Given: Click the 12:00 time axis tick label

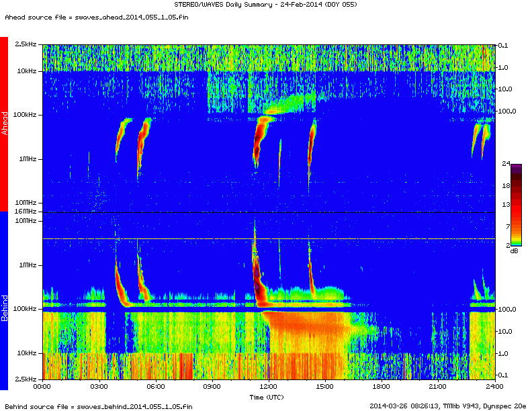Looking at the screenshot, I should (269, 387).
